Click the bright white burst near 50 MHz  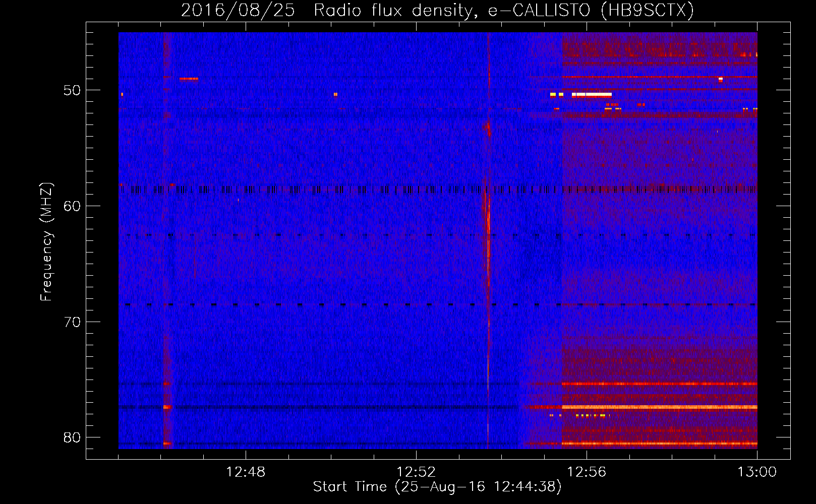tap(592, 94)
